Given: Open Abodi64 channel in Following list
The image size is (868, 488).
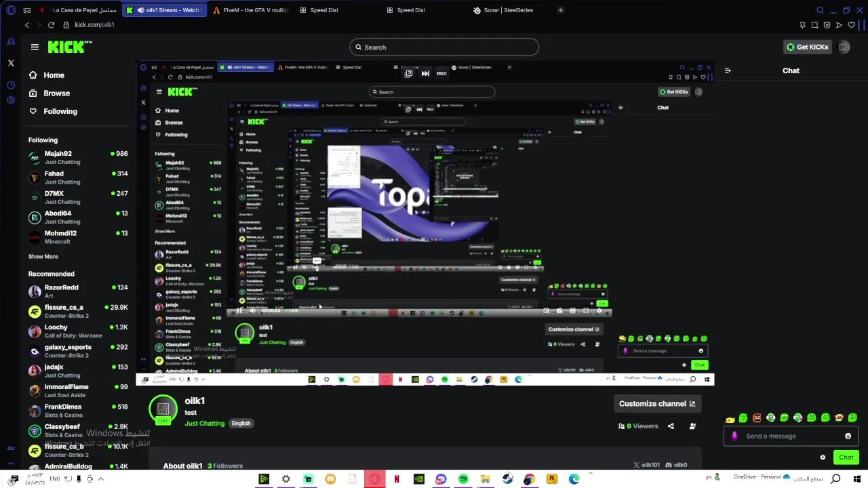Looking at the screenshot, I should pyautogui.click(x=78, y=217).
